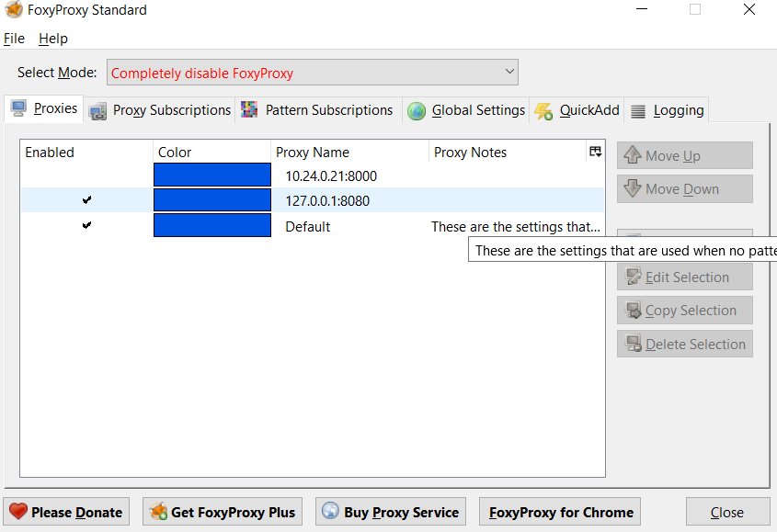Click the Pattern Subscriptions tab icon
Viewport: 777px width, 532px height.
point(249,110)
